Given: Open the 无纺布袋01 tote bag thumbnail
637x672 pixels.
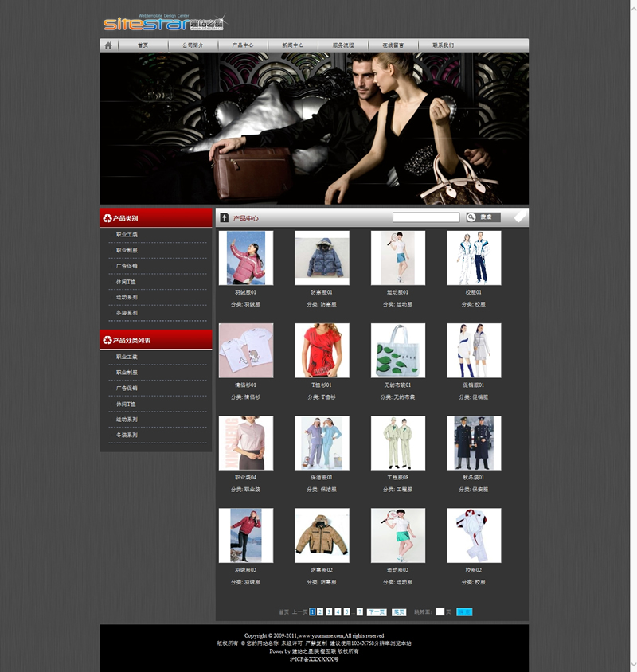Looking at the screenshot, I should tap(398, 350).
